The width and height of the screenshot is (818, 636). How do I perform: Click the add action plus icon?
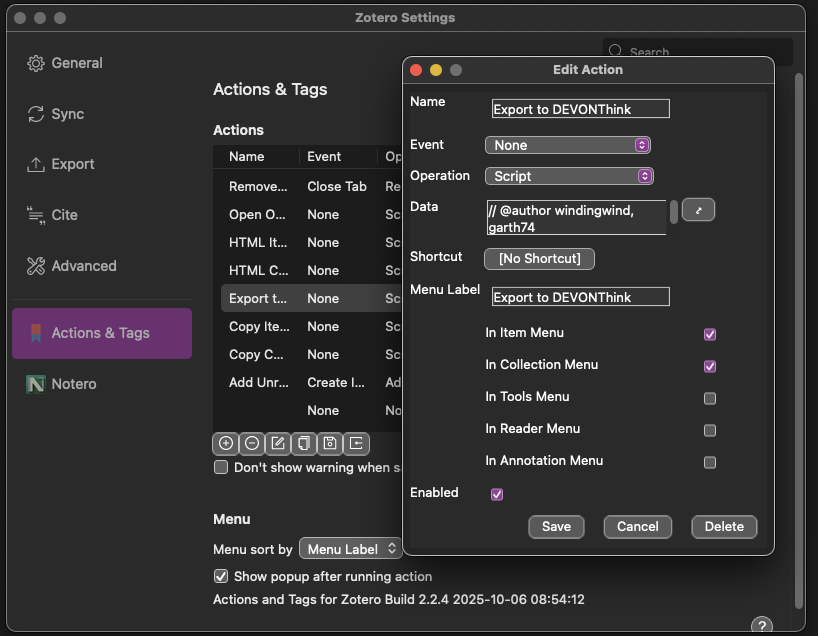point(226,443)
